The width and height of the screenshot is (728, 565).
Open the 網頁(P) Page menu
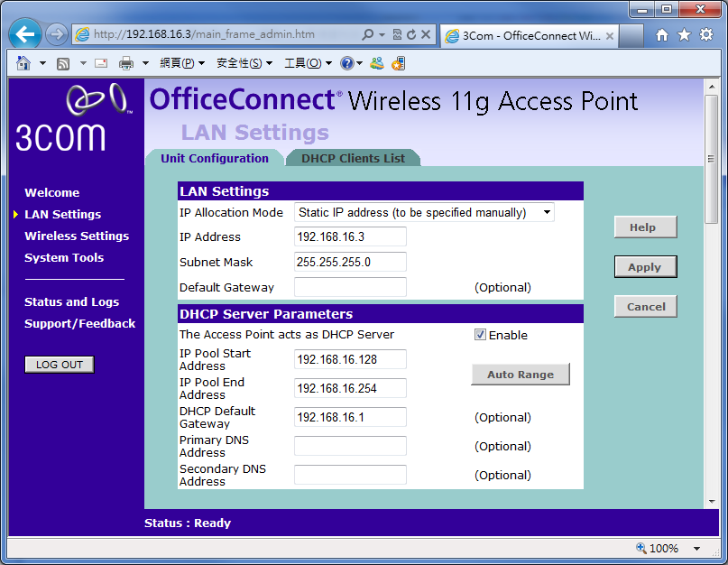(x=182, y=62)
